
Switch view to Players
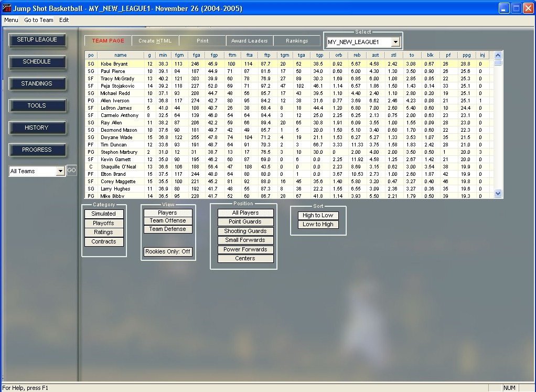(x=168, y=213)
